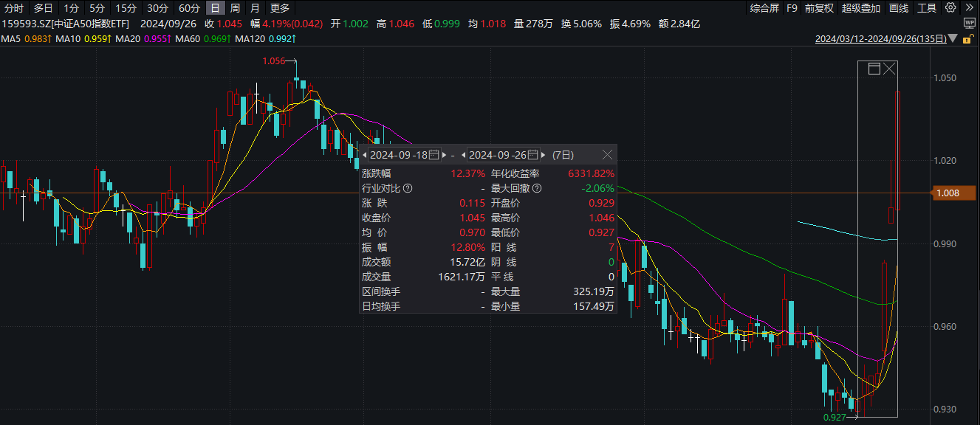Screen dimensions: 980x425
Task: Click help icon beside 最大回撤
Action: [537, 188]
